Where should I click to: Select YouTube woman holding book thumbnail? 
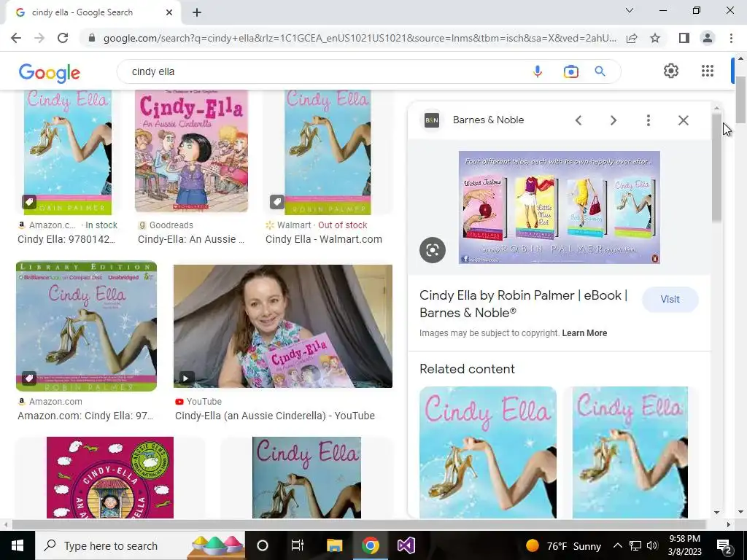(283, 326)
